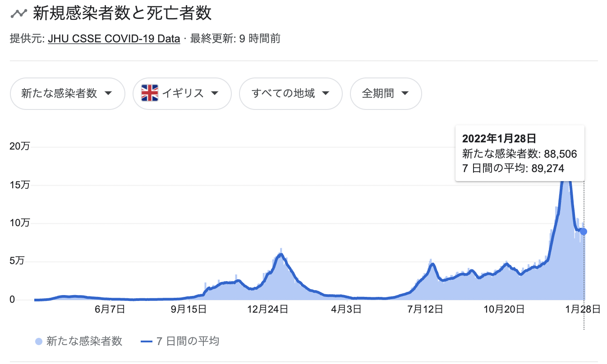
Task: Click the 新たな感染者数 legend label
Action: click(x=84, y=341)
